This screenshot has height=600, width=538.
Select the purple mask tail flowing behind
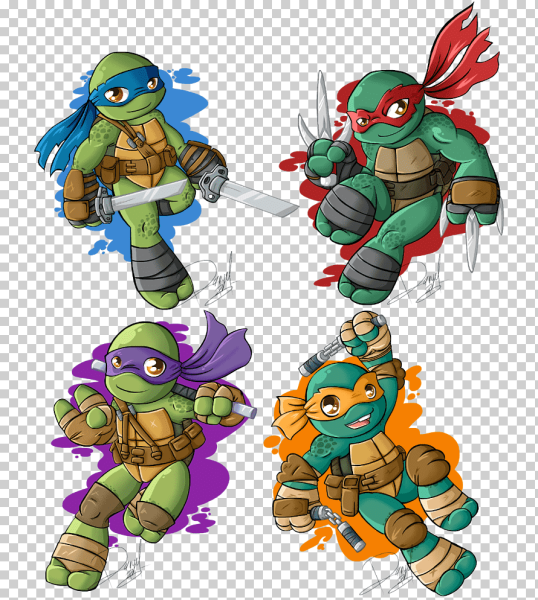click(220, 350)
